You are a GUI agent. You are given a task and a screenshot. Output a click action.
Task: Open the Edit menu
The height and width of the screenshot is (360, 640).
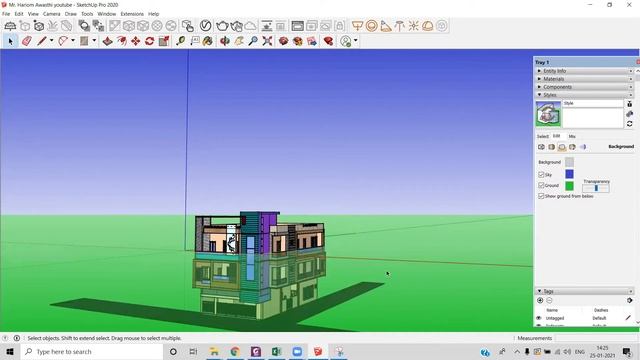coord(19,14)
